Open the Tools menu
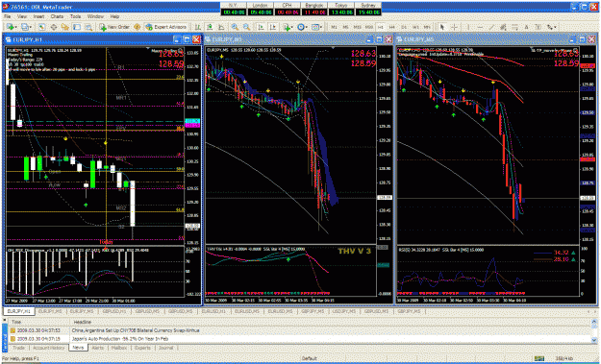This screenshot has width=601, height=364. tap(75, 16)
